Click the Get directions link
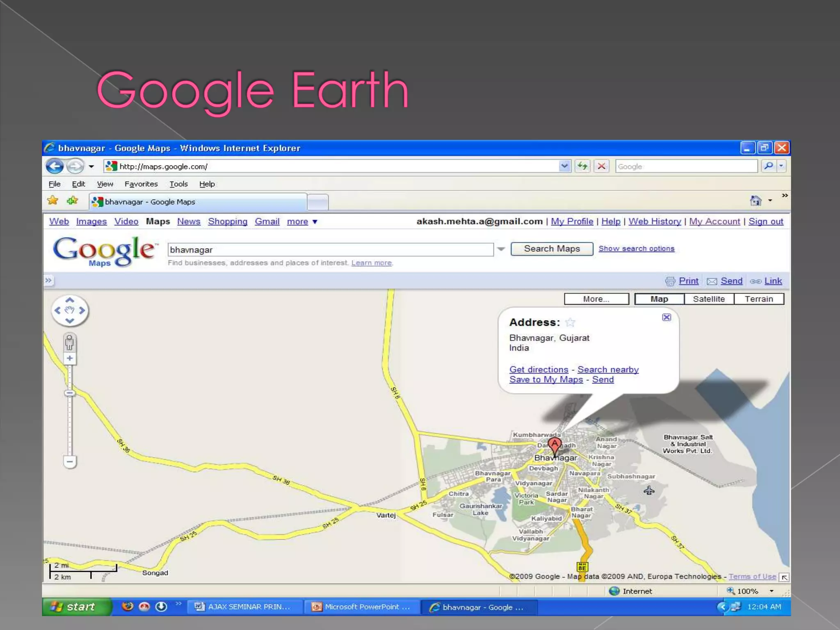 pos(539,370)
